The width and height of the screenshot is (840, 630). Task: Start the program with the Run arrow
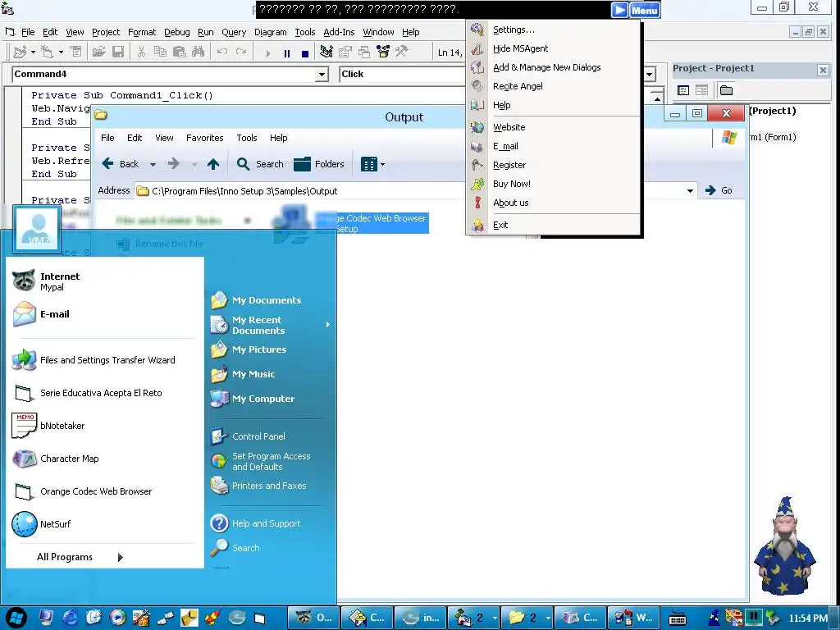click(x=268, y=53)
